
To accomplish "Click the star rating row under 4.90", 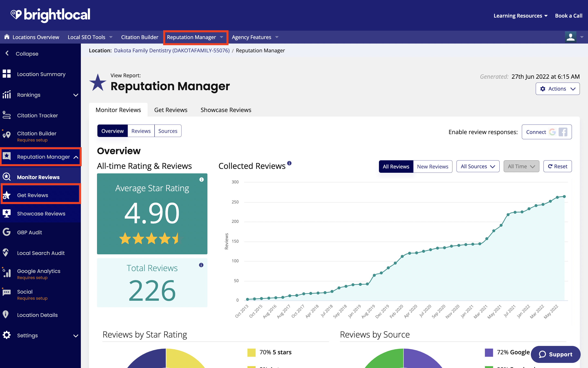I will click(151, 238).
